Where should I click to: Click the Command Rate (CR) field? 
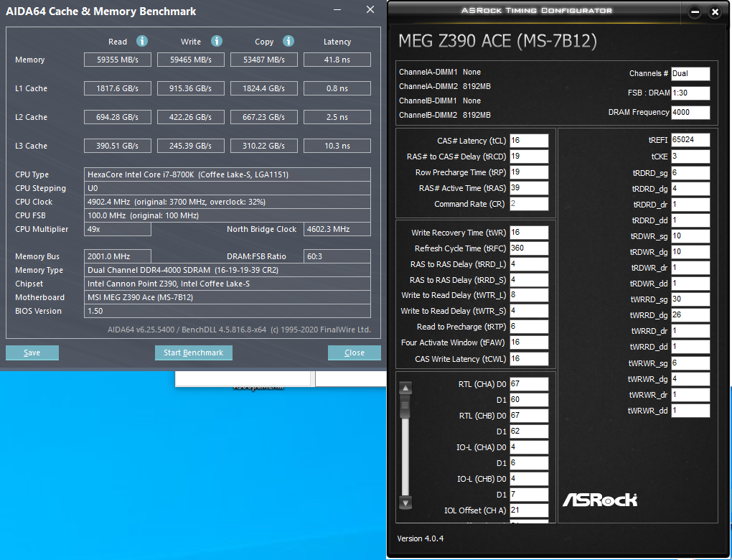tap(529, 204)
